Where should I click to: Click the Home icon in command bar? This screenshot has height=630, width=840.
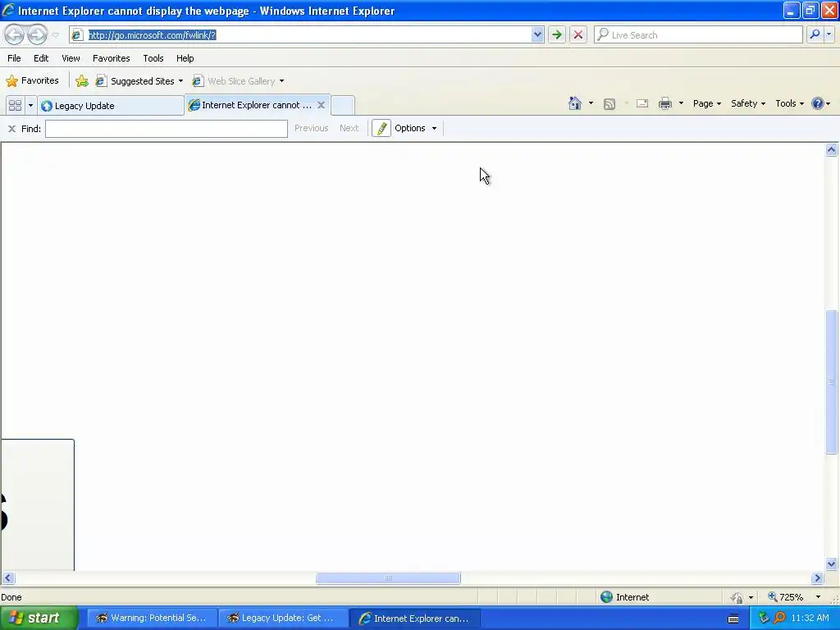(x=575, y=103)
